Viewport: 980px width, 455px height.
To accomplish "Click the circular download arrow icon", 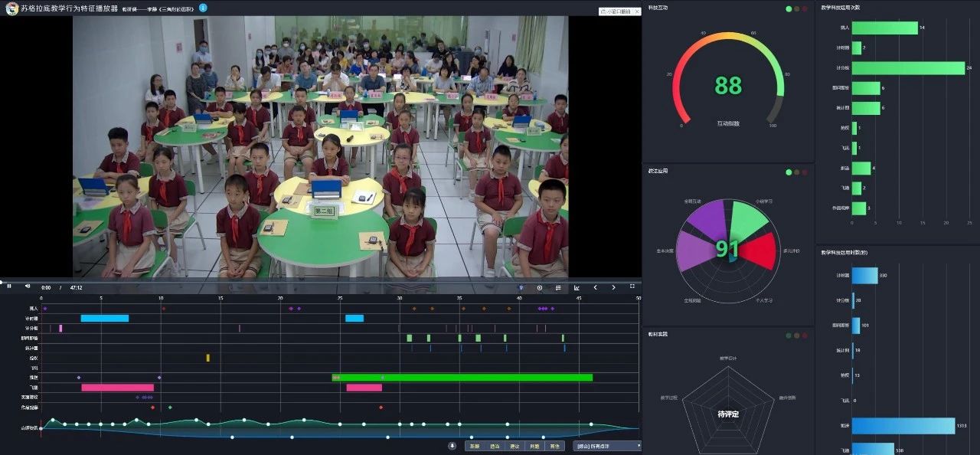I will (452, 446).
